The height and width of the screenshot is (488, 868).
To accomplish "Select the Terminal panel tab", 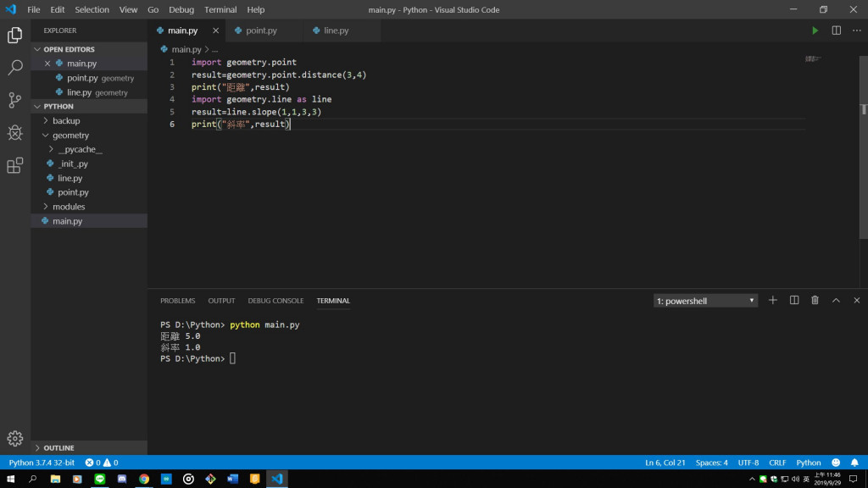I will tap(333, 301).
